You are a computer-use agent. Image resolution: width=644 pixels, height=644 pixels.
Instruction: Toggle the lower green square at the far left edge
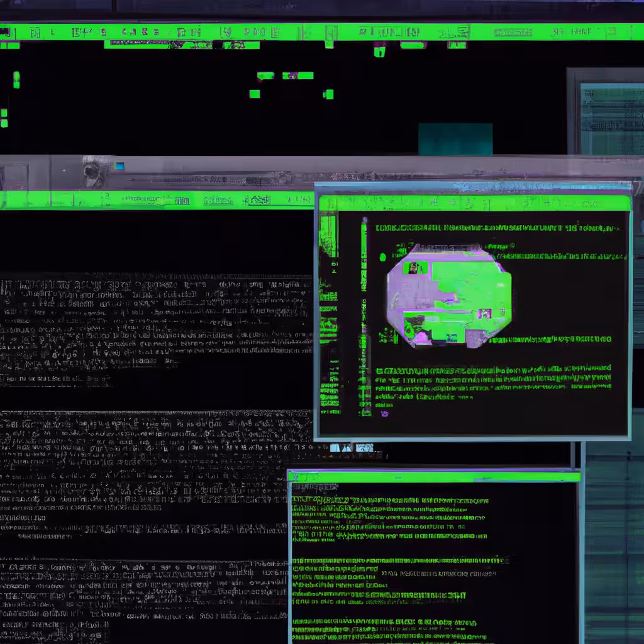tap(4, 123)
